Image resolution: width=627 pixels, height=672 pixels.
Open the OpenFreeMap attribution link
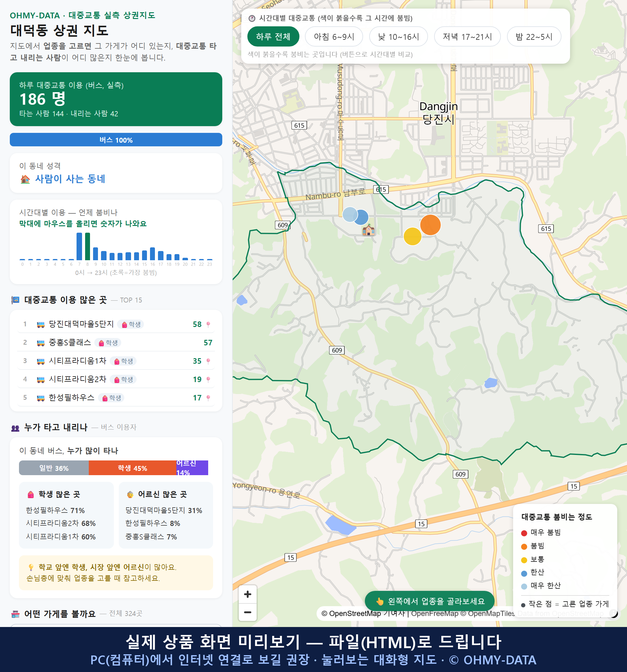434,614
